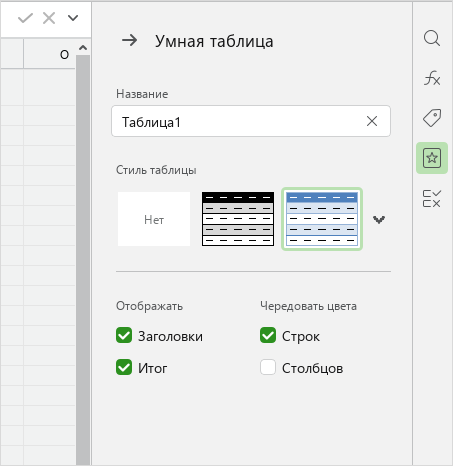Viewport: 453px width, 466px height.
Task: Toggle the smart table star sidebar icon
Action: point(432,158)
